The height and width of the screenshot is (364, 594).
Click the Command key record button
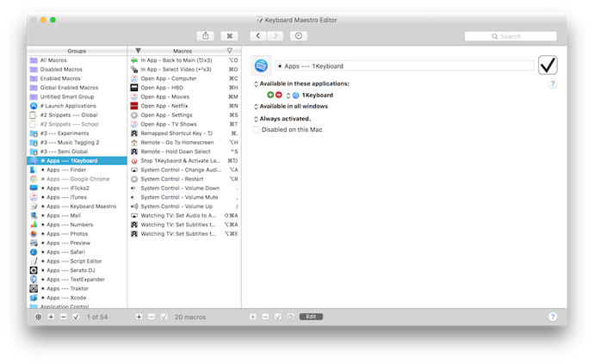pyautogui.click(x=230, y=36)
